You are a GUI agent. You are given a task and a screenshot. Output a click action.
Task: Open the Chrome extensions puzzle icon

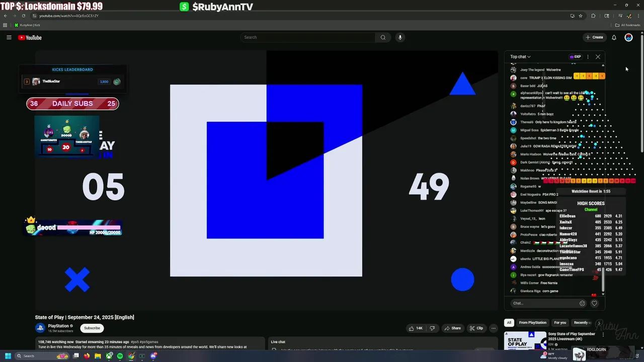(593, 16)
